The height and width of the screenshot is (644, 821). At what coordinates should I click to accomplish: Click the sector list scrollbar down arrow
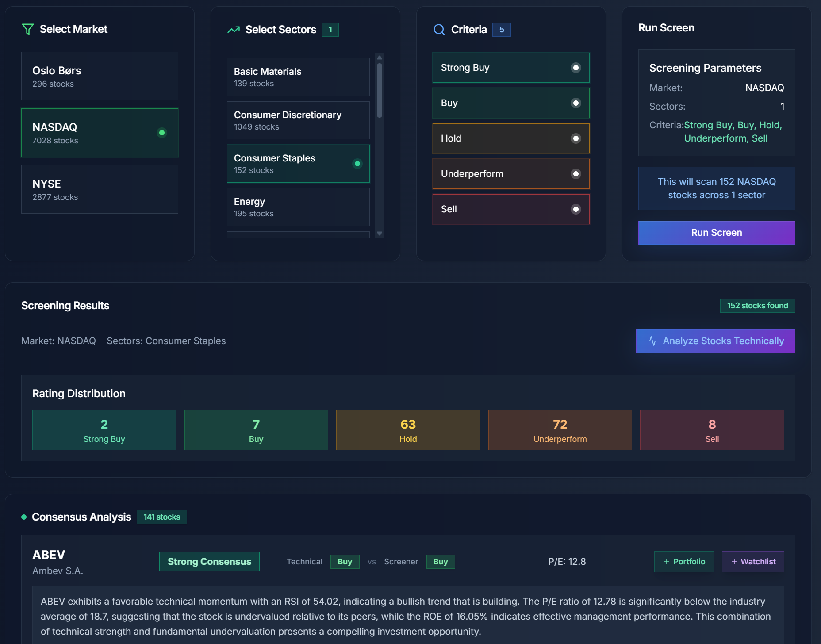tap(380, 234)
